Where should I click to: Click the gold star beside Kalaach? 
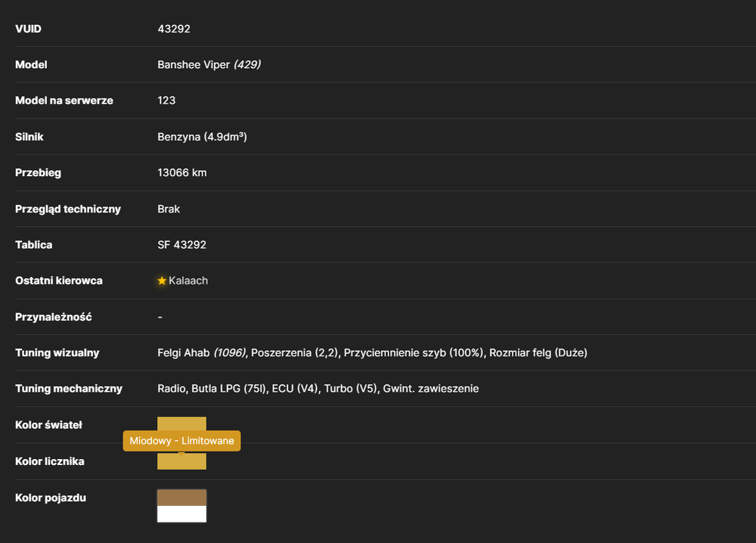(x=162, y=281)
